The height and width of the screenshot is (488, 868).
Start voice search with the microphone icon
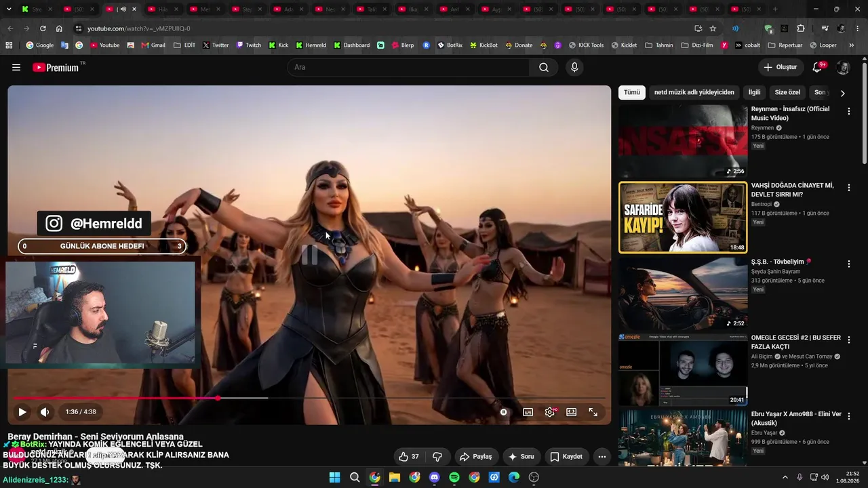pyautogui.click(x=574, y=68)
